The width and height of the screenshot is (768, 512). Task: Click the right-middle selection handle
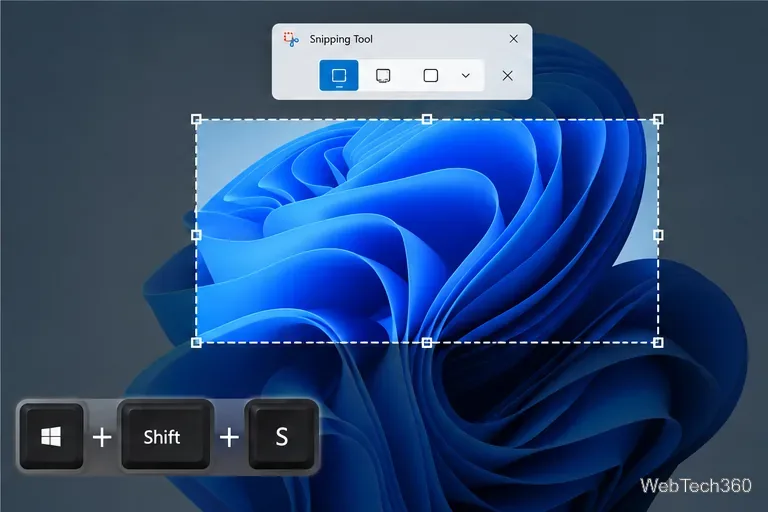click(658, 235)
